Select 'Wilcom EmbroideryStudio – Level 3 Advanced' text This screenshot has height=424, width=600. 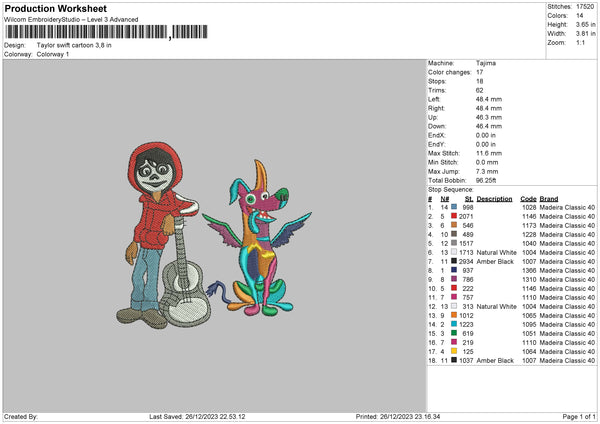coord(71,20)
